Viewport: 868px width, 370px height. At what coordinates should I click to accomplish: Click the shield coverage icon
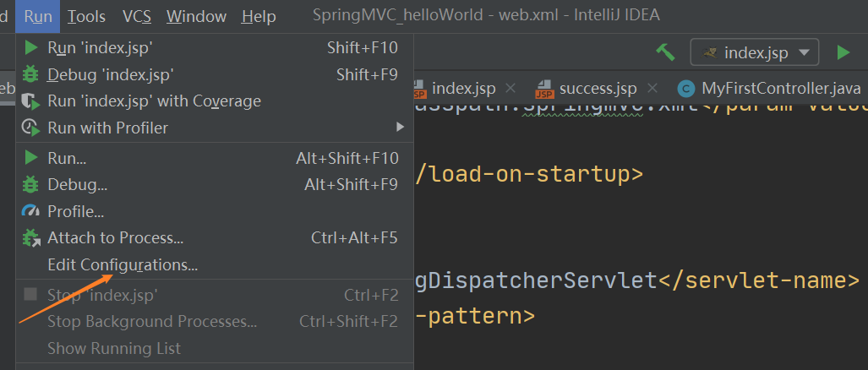coord(30,101)
